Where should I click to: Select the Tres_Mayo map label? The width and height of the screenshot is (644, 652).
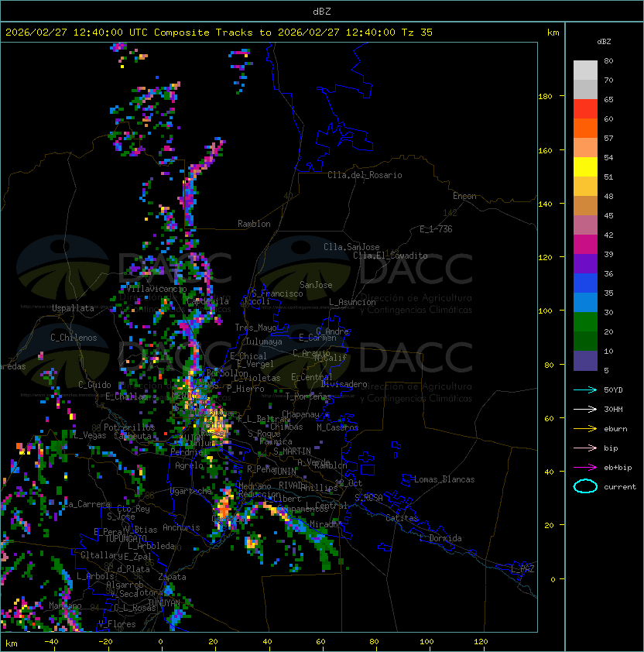coord(255,328)
